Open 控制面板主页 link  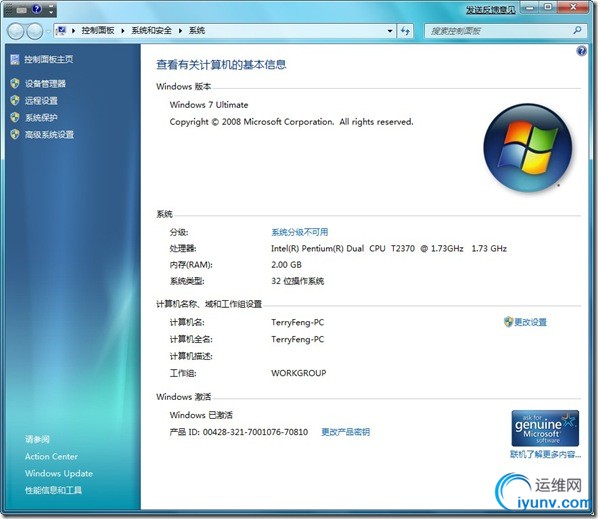49,59
